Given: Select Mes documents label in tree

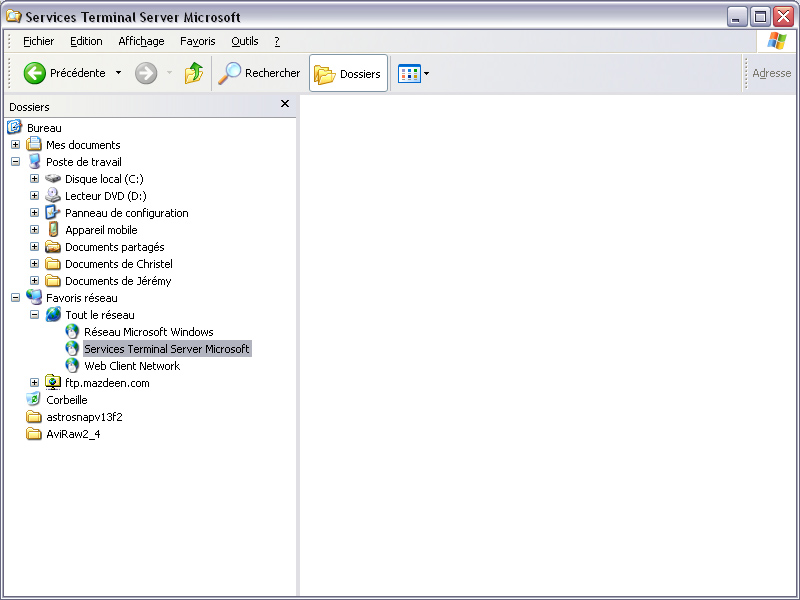Looking at the screenshot, I should [x=83, y=145].
